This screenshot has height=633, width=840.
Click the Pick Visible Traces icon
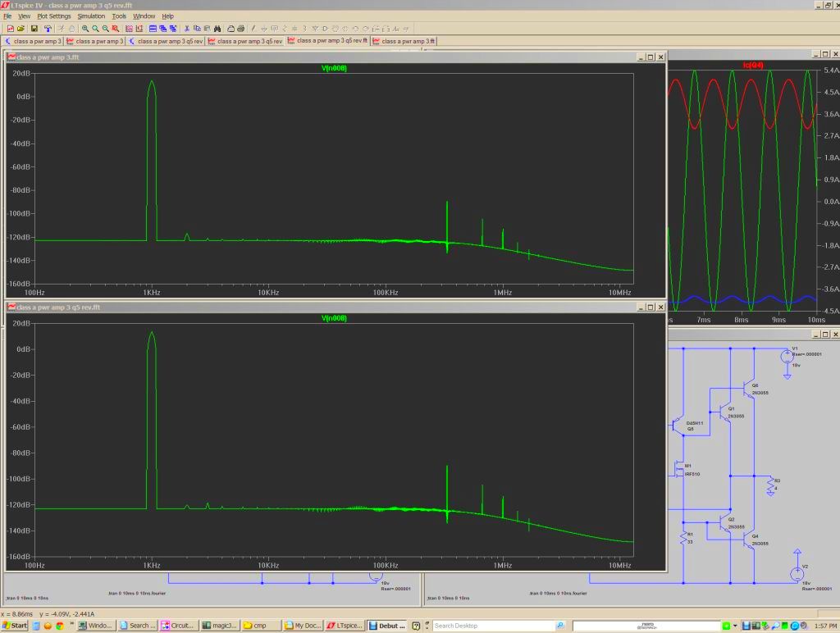click(139, 29)
